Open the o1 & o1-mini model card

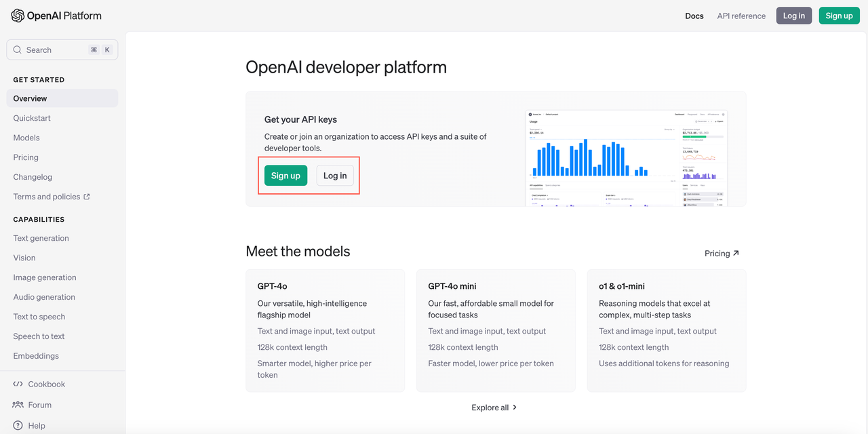click(667, 331)
